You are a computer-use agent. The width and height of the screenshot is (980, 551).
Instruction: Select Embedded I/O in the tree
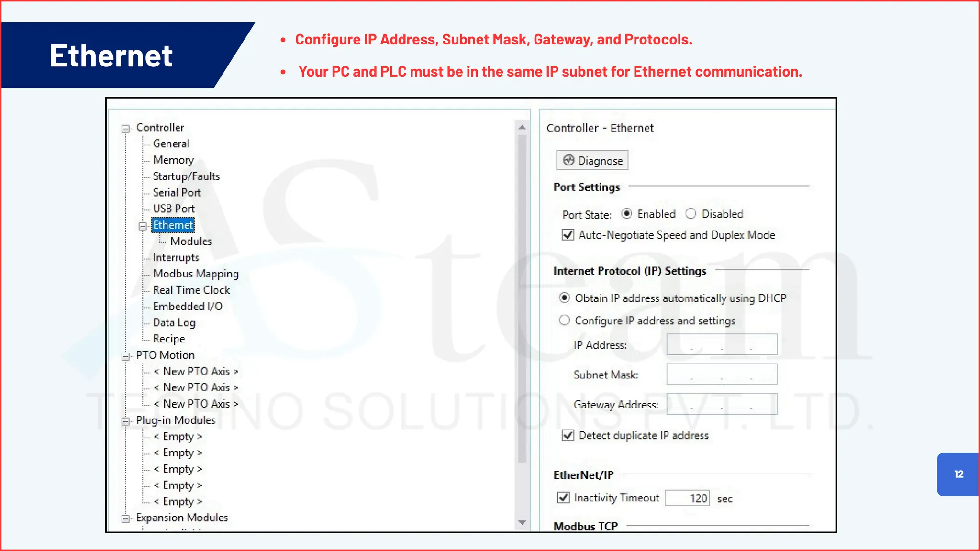(188, 306)
